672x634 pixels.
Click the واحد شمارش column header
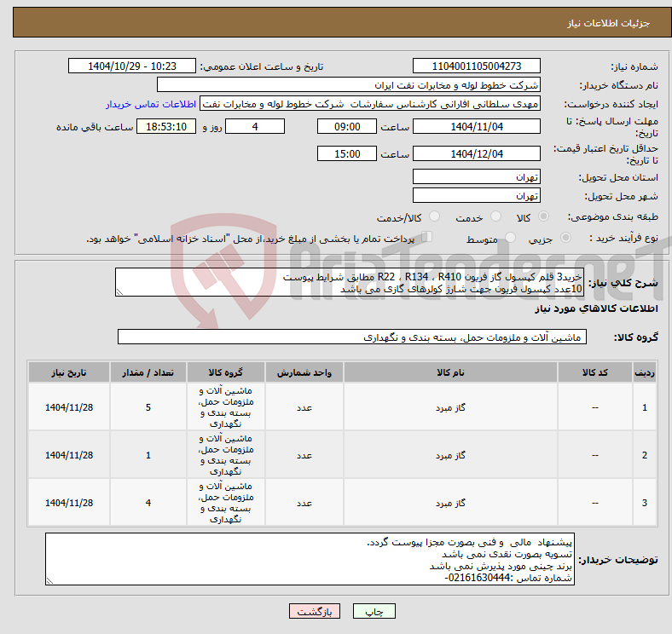[304, 372]
